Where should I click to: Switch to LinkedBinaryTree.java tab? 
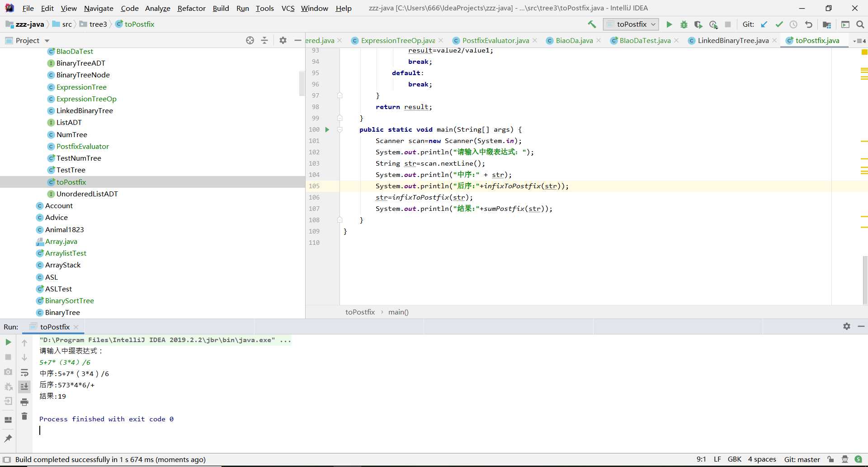pyautogui.click(x=733, y=41)
